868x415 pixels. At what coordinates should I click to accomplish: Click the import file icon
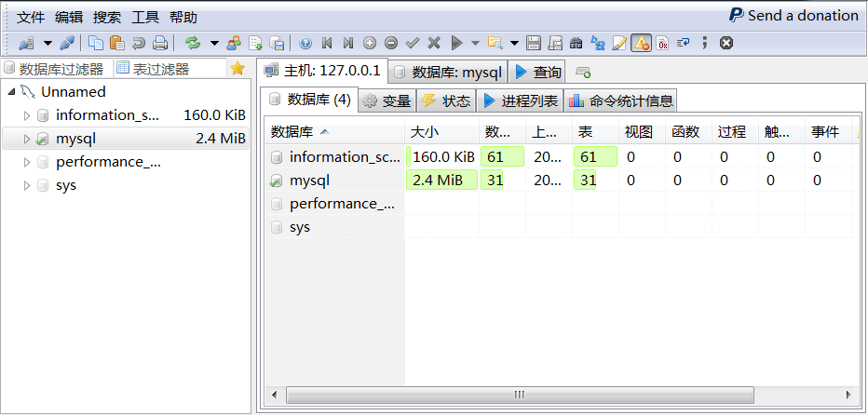click(256, 43)
